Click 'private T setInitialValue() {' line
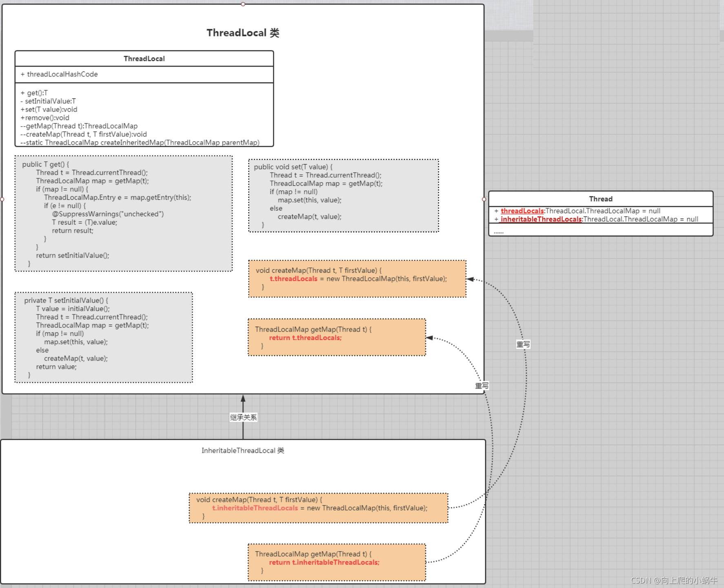This screenshot has height=588, width=724. (66, 300)
